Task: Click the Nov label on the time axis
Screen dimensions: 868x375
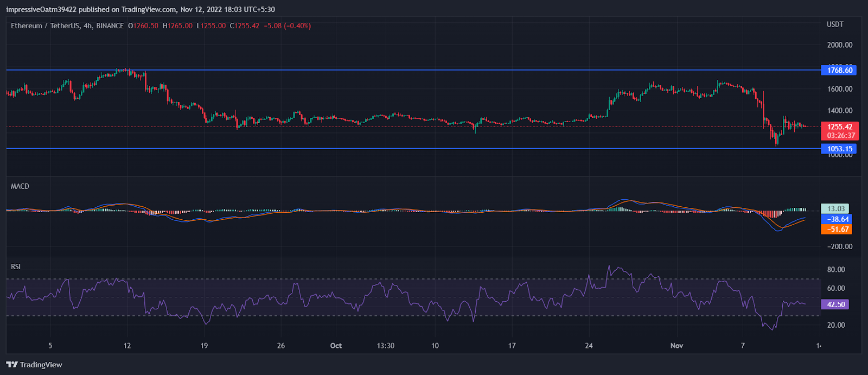Action: [x=676, y=346]
